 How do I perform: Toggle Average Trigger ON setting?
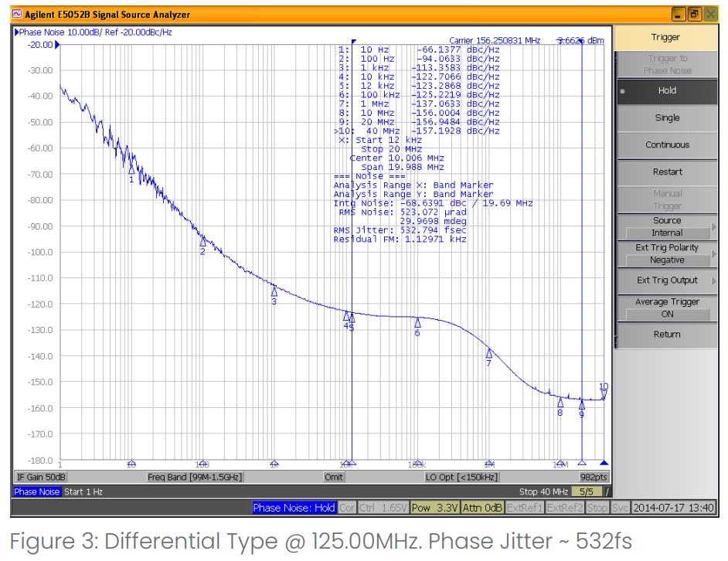click(666, 308)
